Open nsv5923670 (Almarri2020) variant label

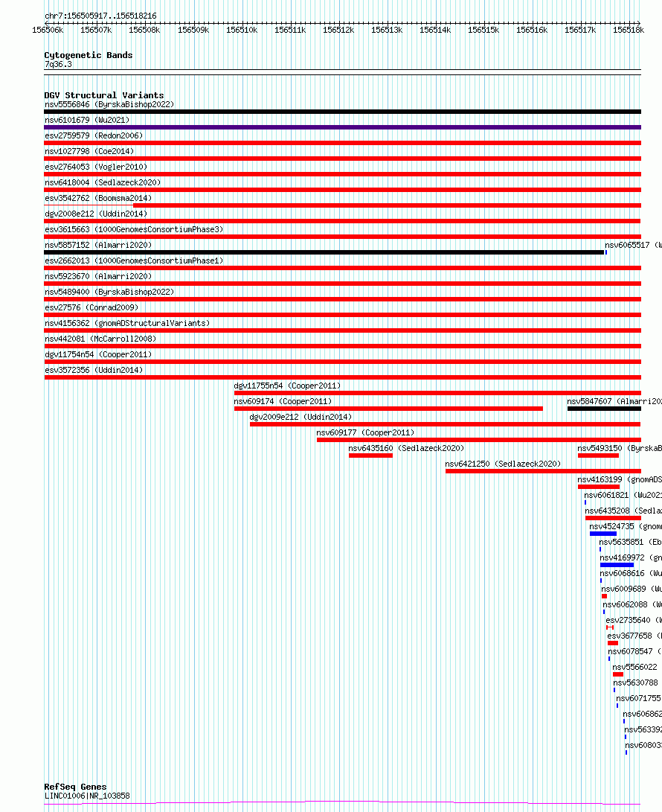coord(98,276)
